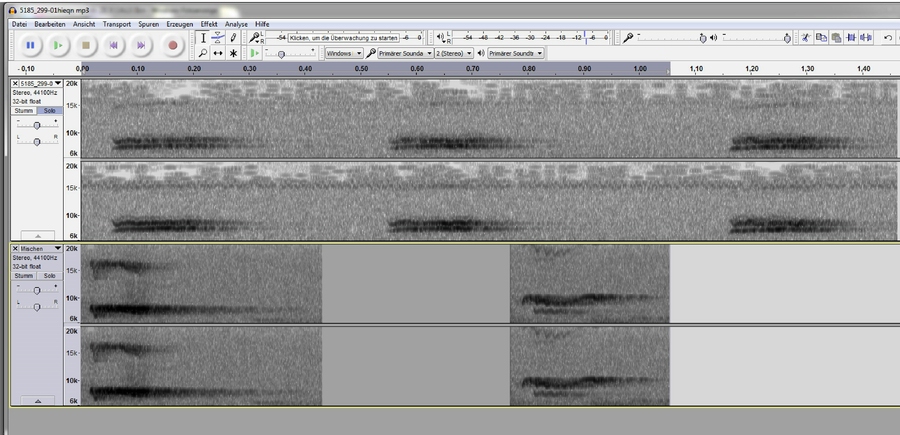Screen dimensions: 900x435
Task: Pick the Time Shift arrows tool
Action: coord(218,53)
